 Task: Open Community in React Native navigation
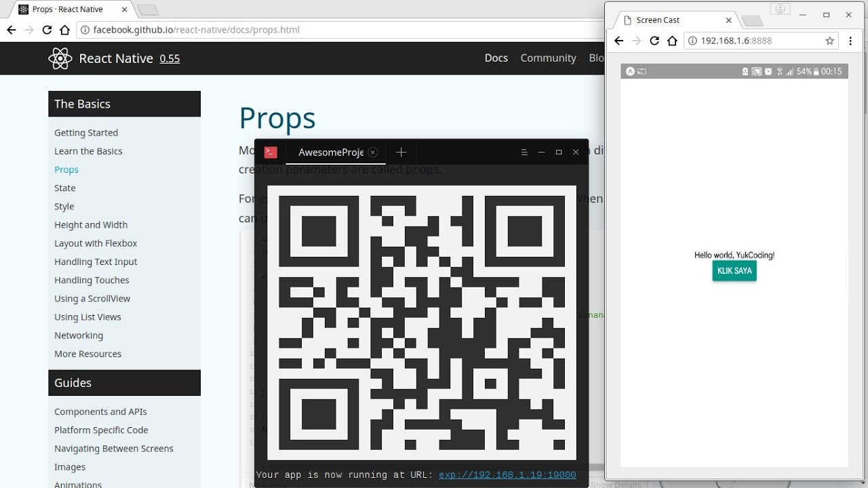548,58
